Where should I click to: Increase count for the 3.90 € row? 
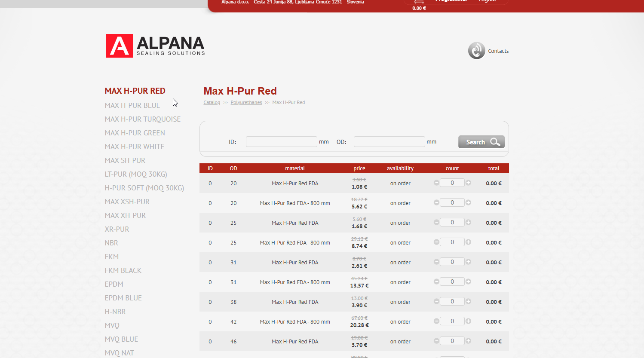(468, 301)
